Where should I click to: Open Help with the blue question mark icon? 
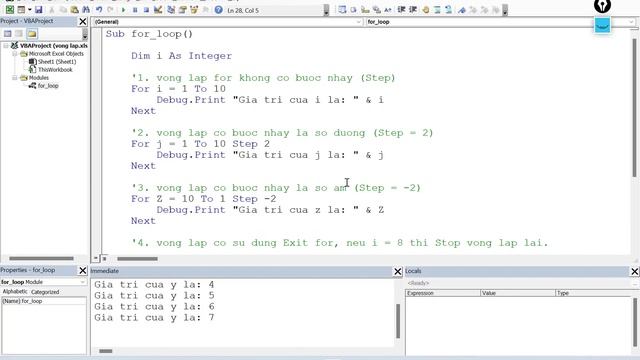219,10
